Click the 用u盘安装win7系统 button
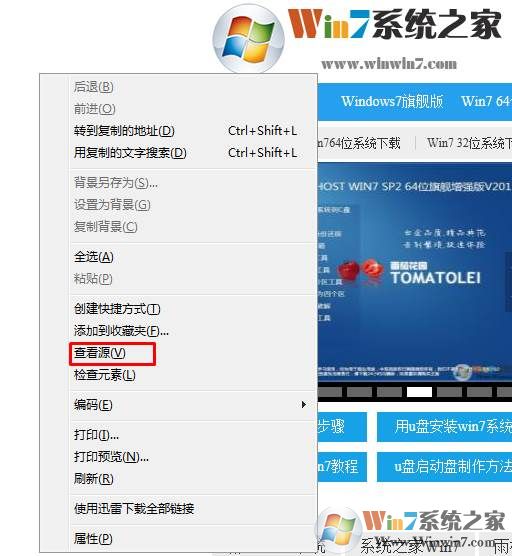 click(x=444, y=427)
